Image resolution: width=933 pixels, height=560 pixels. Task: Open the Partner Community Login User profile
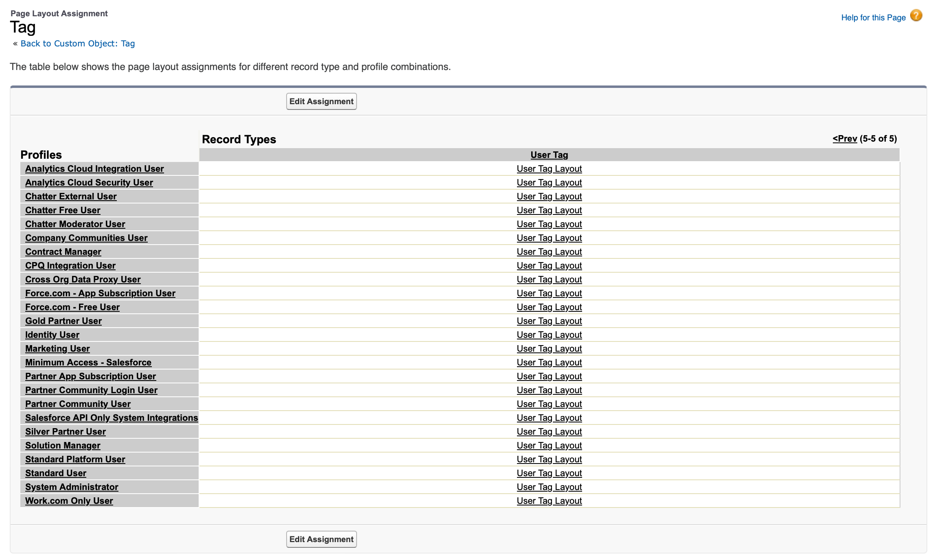(91, 390)
